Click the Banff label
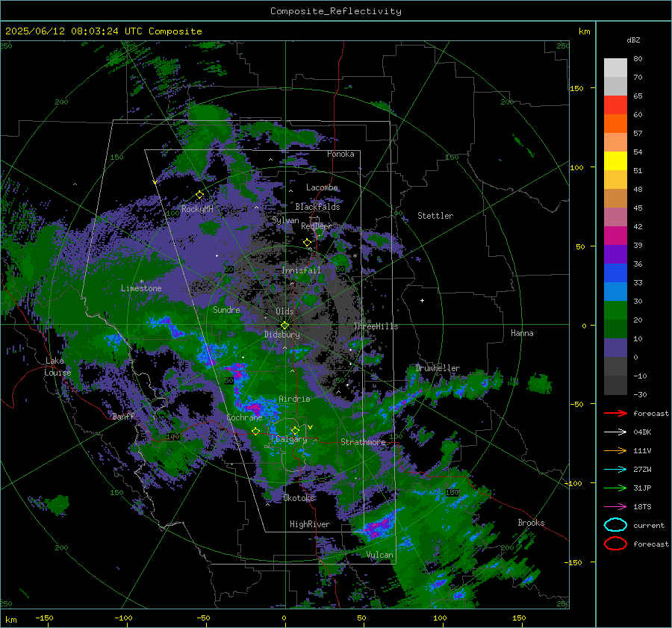The width and height of the screenshot is (672, 628). tap(124, 416)
